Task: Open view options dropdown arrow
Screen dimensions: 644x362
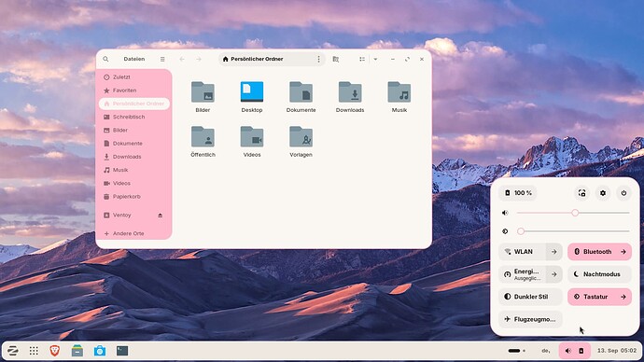Action: pos(375,59)
